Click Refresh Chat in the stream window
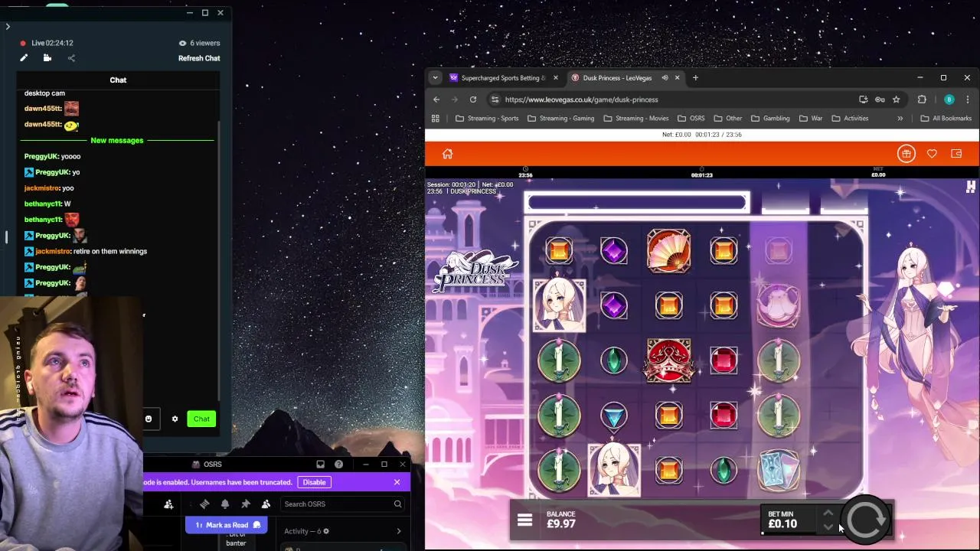Screen dimensions: 980x551 199,58
